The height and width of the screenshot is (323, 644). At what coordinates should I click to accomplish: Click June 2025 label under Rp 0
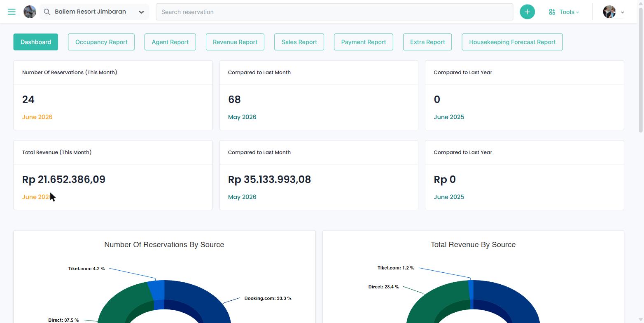(x=449, y=197)
